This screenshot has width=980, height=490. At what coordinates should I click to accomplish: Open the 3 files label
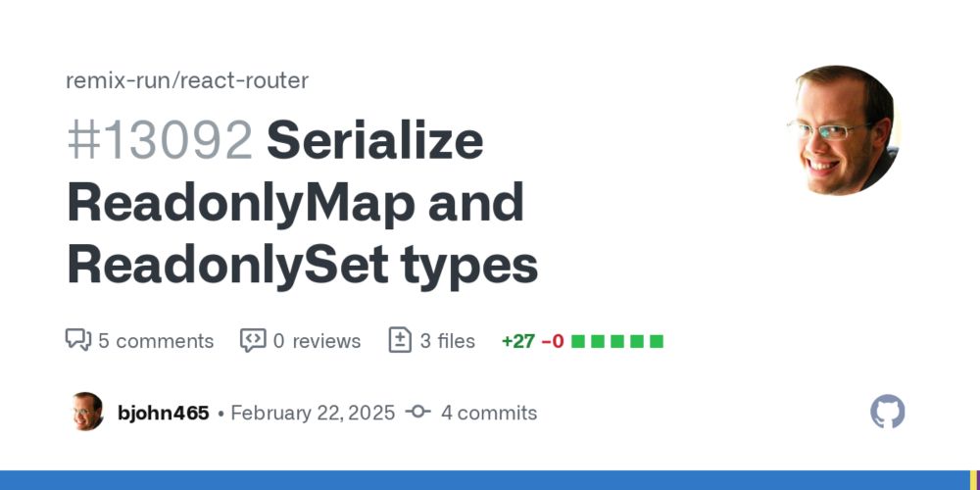[x=448, y=341]
